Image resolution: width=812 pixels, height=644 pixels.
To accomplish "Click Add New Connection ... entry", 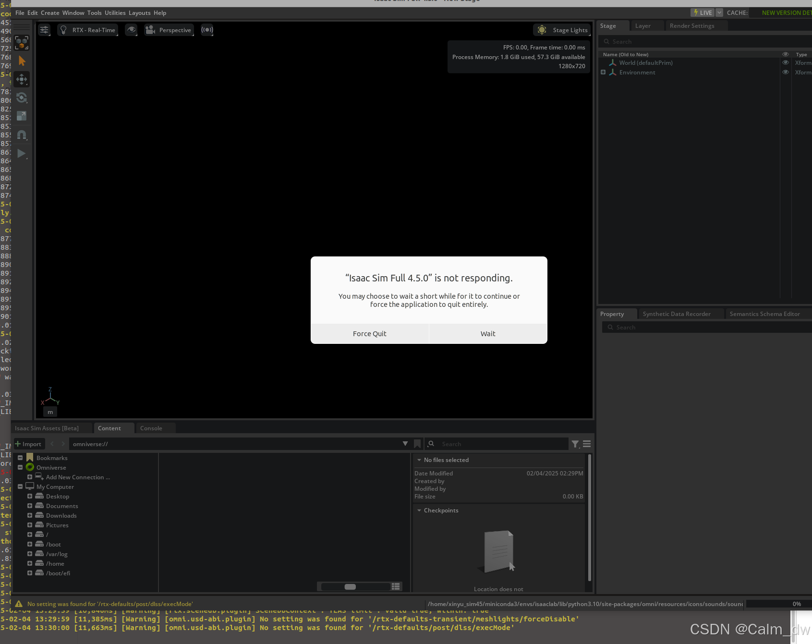I will coord(78,477).
